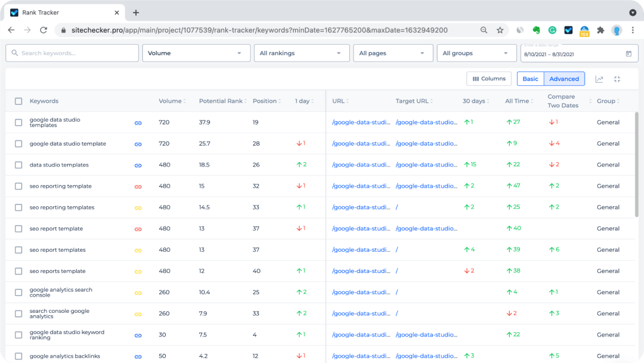The width and height of the screenshot is (644, 363).
Task: Click the browser back arrow
Action: click(x=11, y=30)
